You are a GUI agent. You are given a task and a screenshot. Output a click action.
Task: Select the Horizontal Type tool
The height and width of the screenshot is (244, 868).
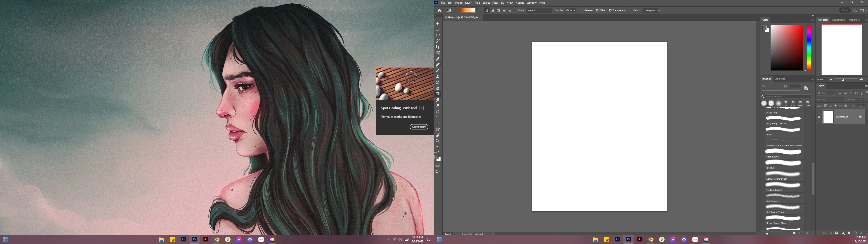click(438, 118)
